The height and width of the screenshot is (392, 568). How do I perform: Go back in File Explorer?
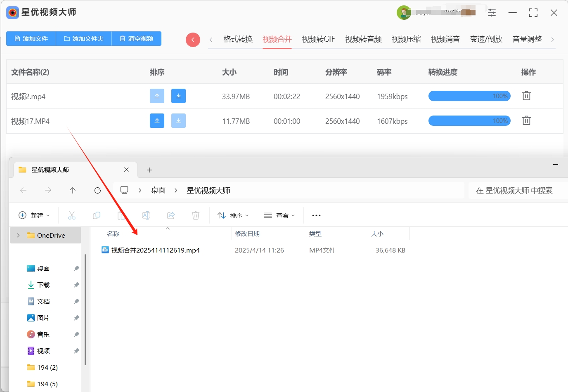coord(23,190)
